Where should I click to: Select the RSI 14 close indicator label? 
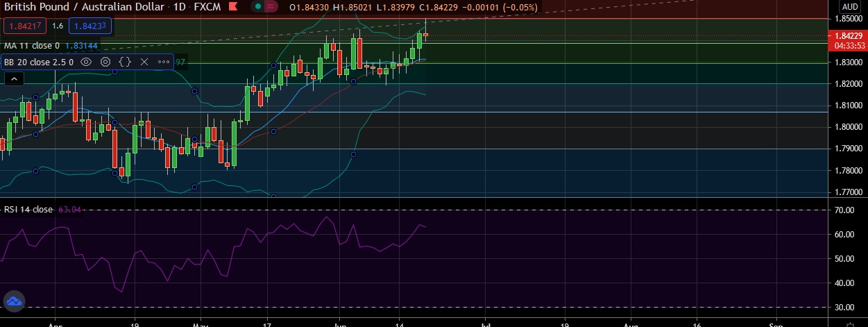coord(28,209)
